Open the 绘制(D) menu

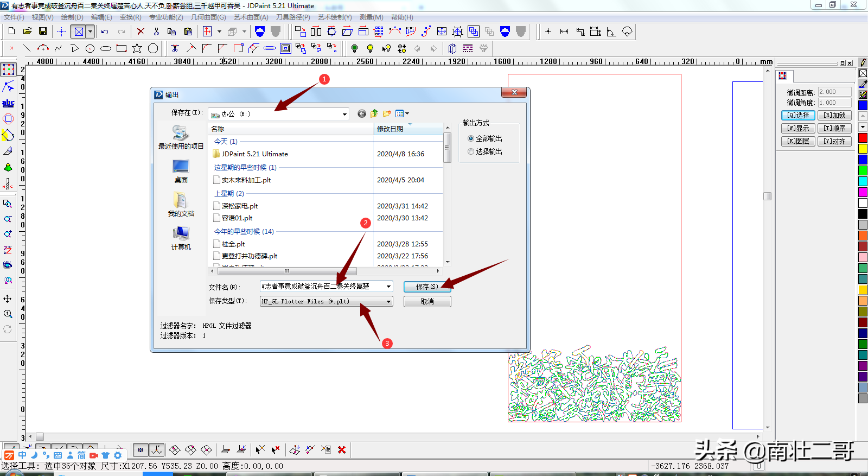[x=72, y=17]
